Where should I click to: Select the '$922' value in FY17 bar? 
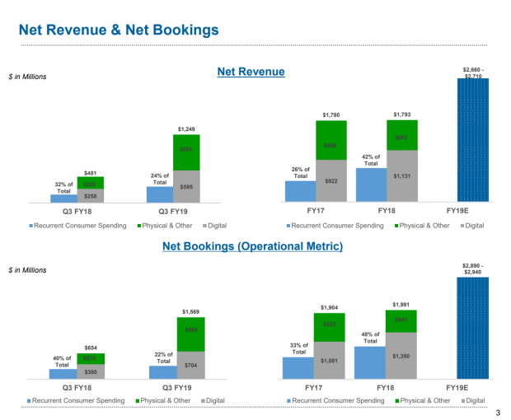331,180
